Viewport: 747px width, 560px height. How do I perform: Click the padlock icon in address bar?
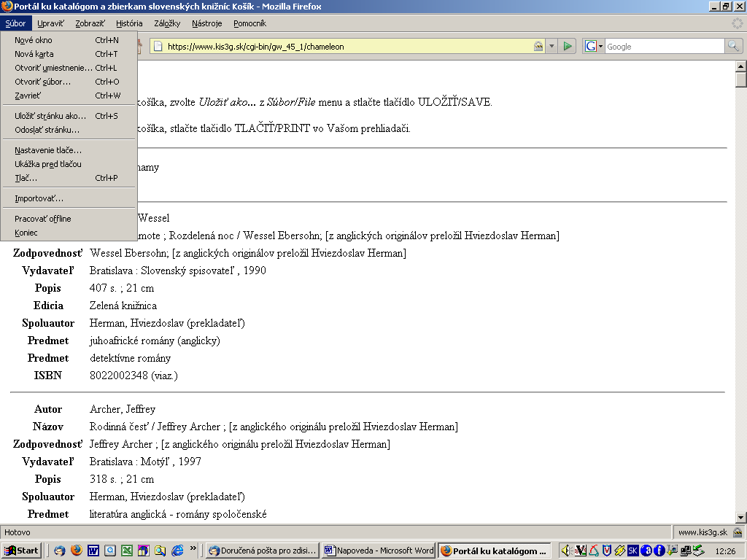tap(538, 46)
